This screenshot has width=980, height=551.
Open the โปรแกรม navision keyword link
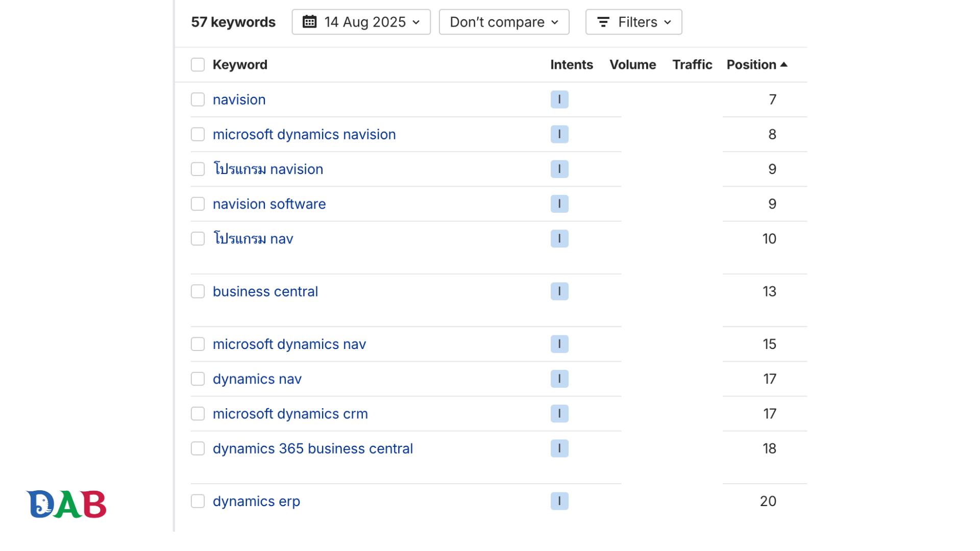coord(268,169)
